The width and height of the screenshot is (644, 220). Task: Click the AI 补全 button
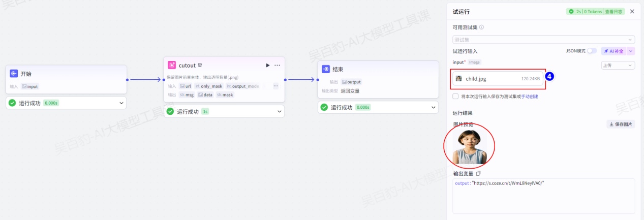(x=614, y=51)
